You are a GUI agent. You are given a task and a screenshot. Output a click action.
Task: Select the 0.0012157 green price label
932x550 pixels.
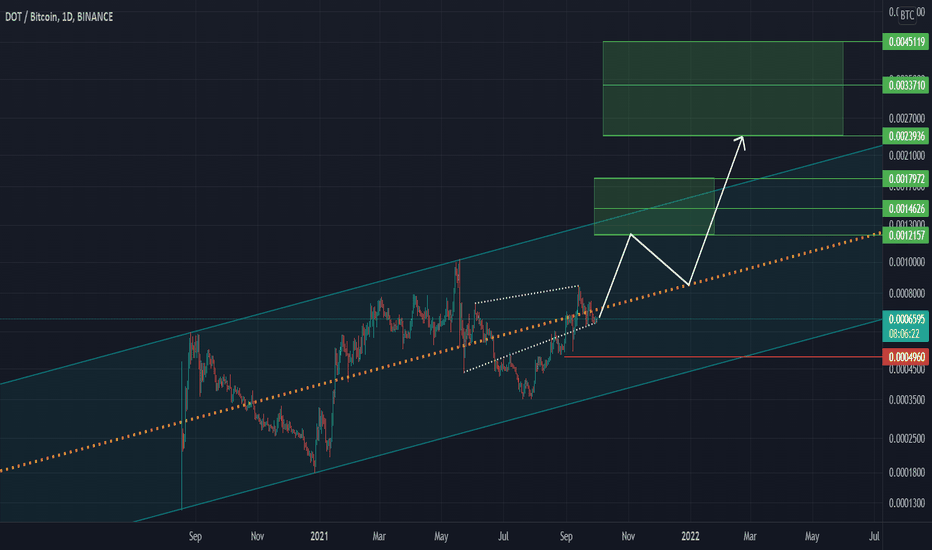[906, 235]
